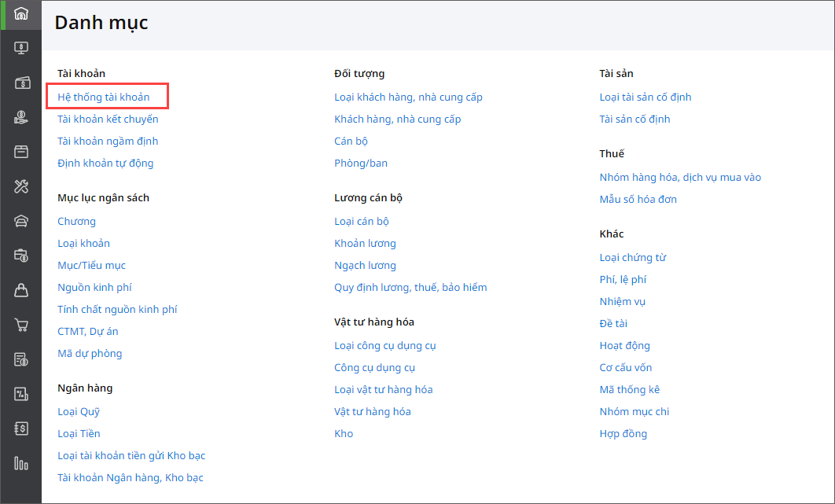Open Tài khoản kết chuyển link

pyautogui.click(x=108, y=119)
